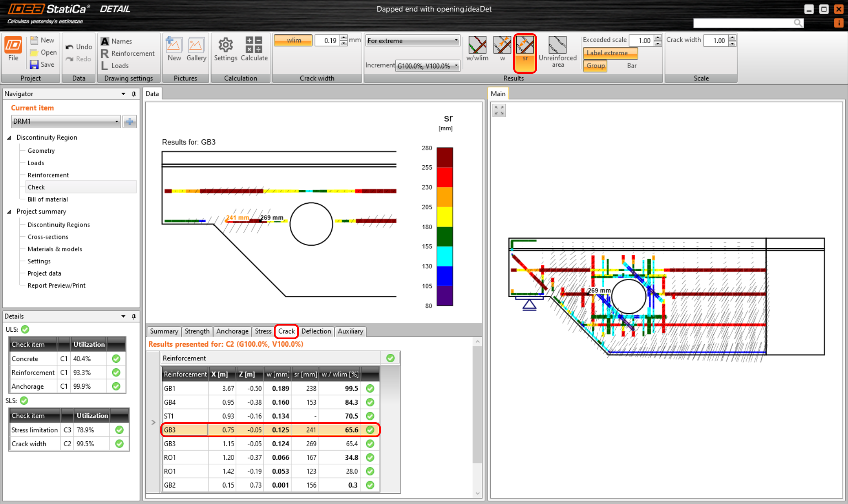Collapse the Discontinuity Region tree node
The image size is (848, 504).
tap(9, 138)
